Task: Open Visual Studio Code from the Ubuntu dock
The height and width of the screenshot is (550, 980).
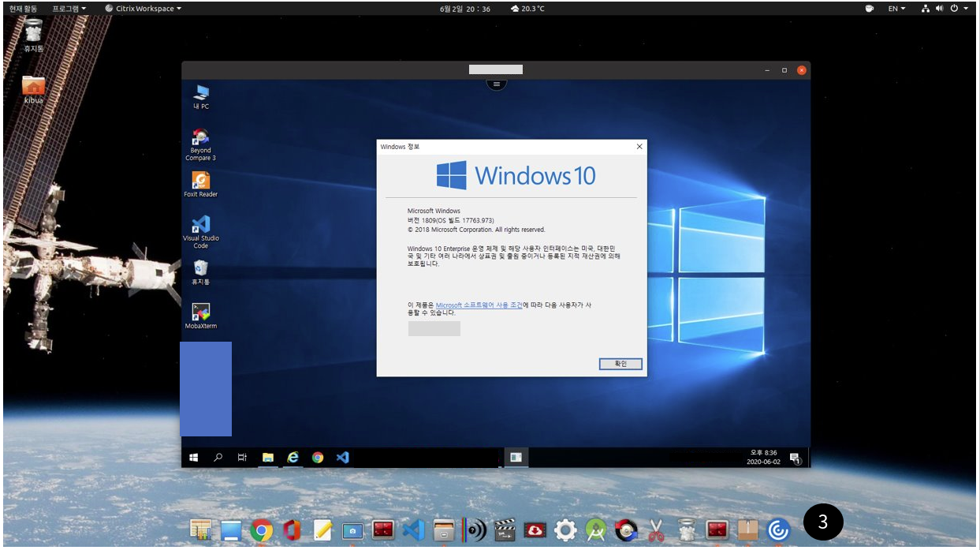Action: click(414, 530)
